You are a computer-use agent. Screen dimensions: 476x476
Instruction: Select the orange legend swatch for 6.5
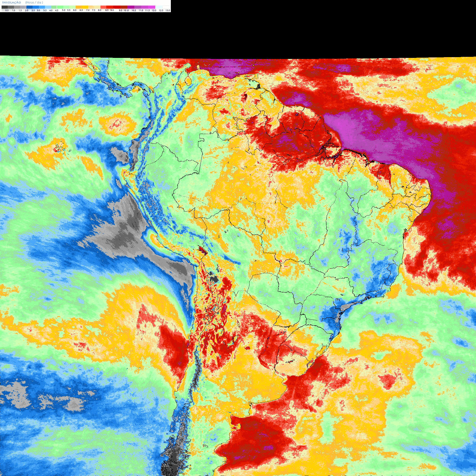[79, 7]
